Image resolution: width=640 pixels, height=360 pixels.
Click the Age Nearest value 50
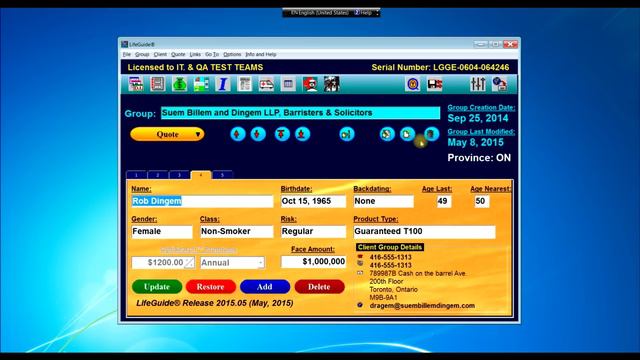point(482,201)
